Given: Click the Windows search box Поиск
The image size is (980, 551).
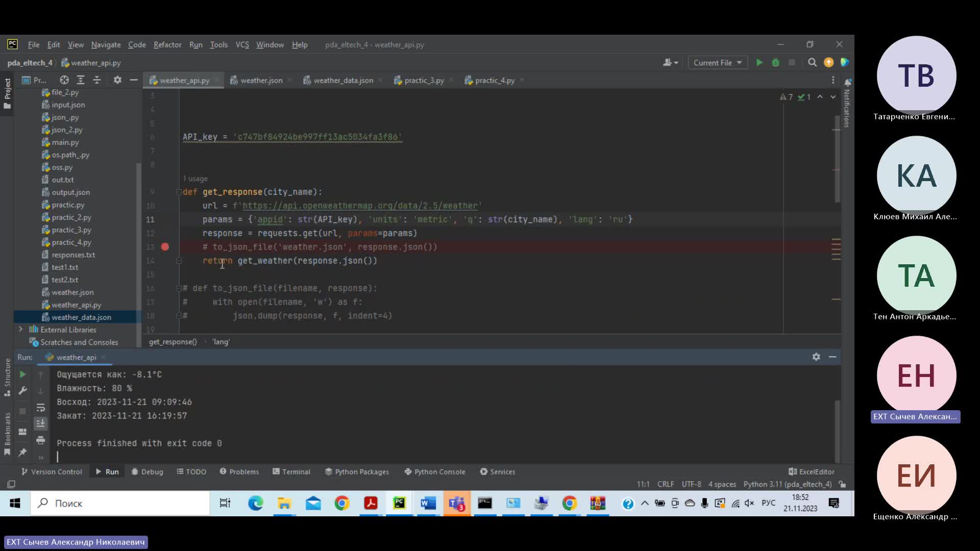Looking at the screenshot, I should (x=120, y=504).
